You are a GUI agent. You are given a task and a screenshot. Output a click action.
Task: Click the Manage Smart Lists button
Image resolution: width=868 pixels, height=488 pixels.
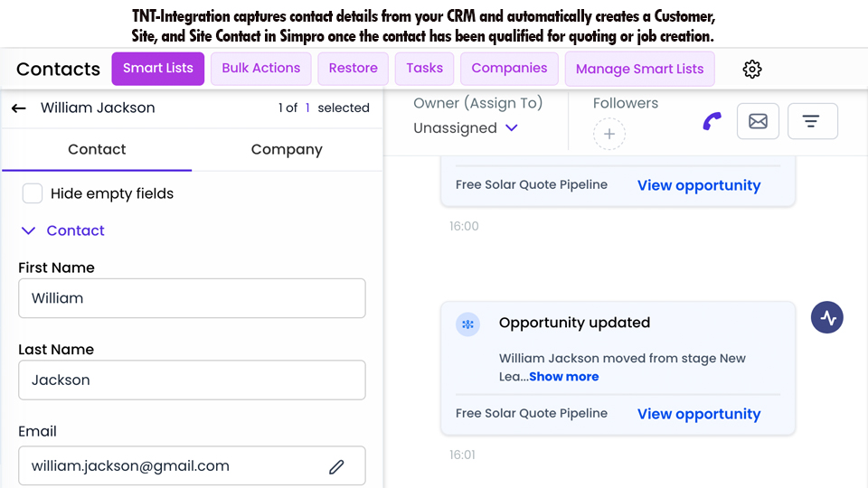(639, 70)
